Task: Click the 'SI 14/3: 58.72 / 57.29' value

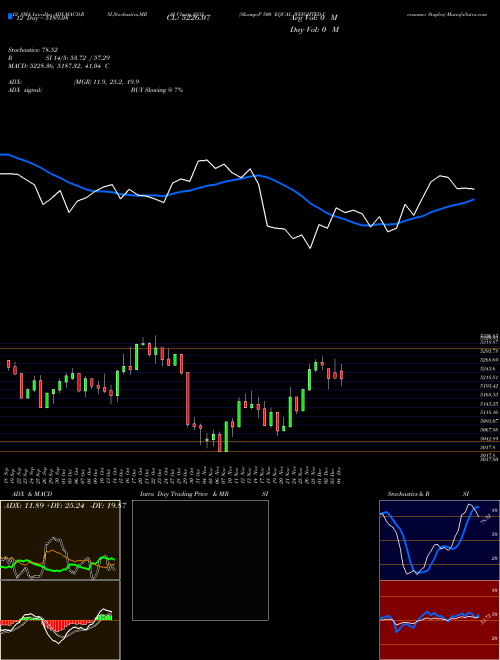Action: pyautogui.click(x=78, y=58)
